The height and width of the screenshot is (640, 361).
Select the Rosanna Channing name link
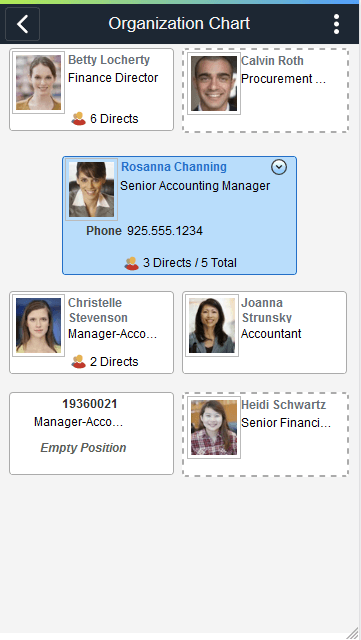click(x=174, y=167)
